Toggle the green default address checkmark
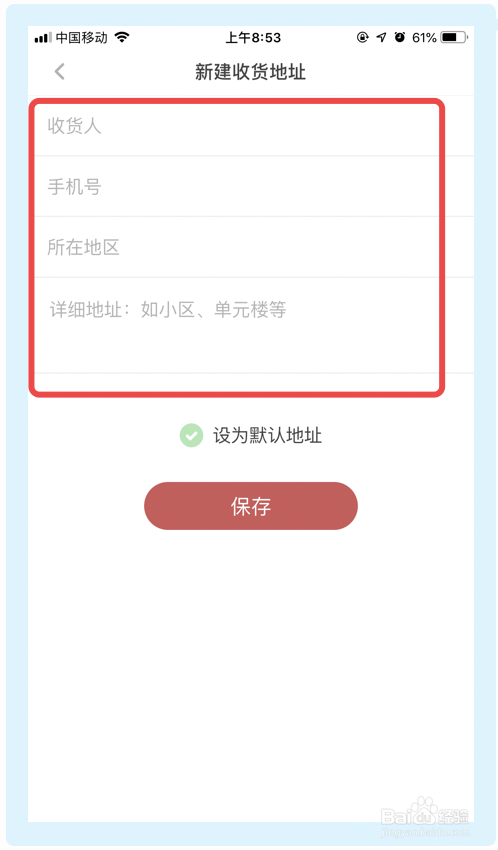498x850 pixels. click(x=191, y=435)
